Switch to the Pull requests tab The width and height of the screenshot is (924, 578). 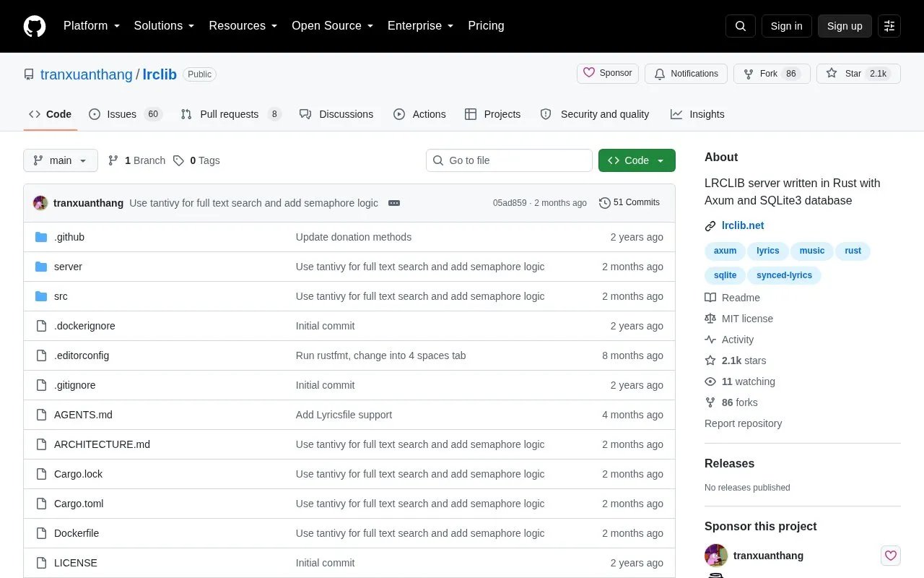tap(230, 114)
